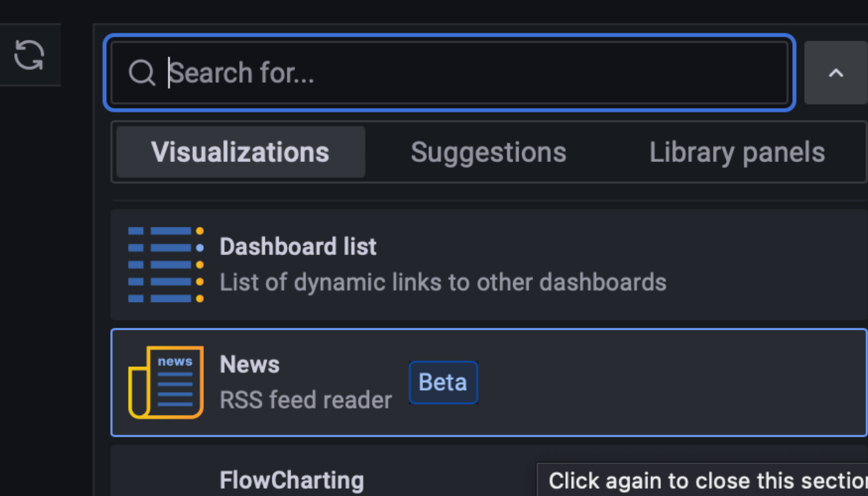The width and height of the screenshot is (868, 496).
Task: Click the "news" heading inside newspaper icon
Action: 175,361
